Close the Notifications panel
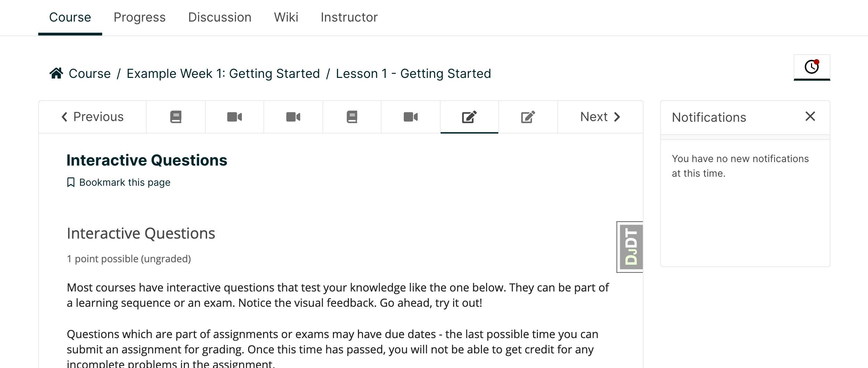This screenshot has width=868, height=368. point(810,117)
